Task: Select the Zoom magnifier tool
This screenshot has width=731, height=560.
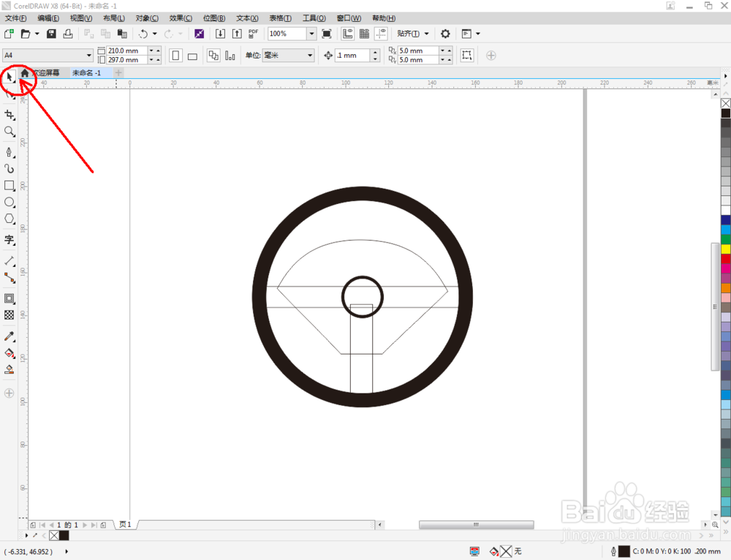Action: (10, 132)
